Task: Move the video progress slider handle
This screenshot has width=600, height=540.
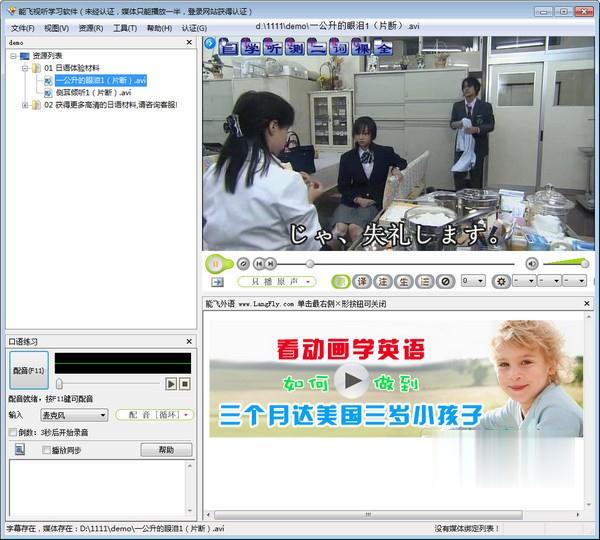Action: 310,264
